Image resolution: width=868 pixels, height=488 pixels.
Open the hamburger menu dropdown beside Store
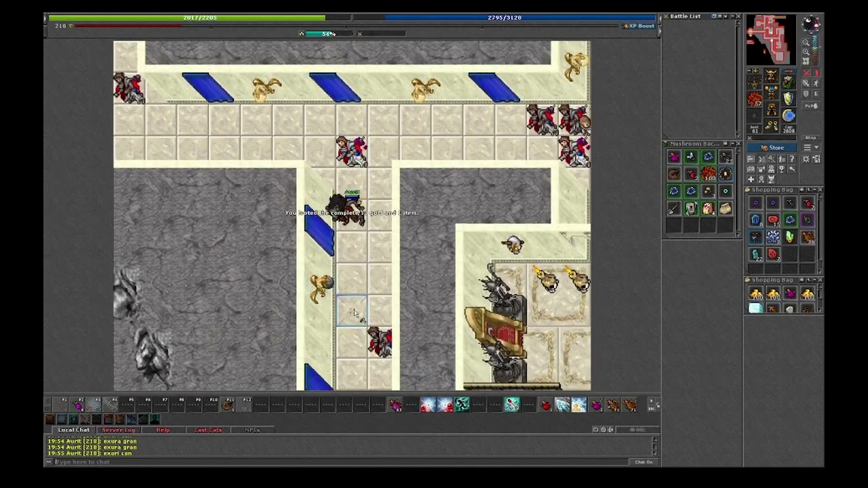coord(811,147)
